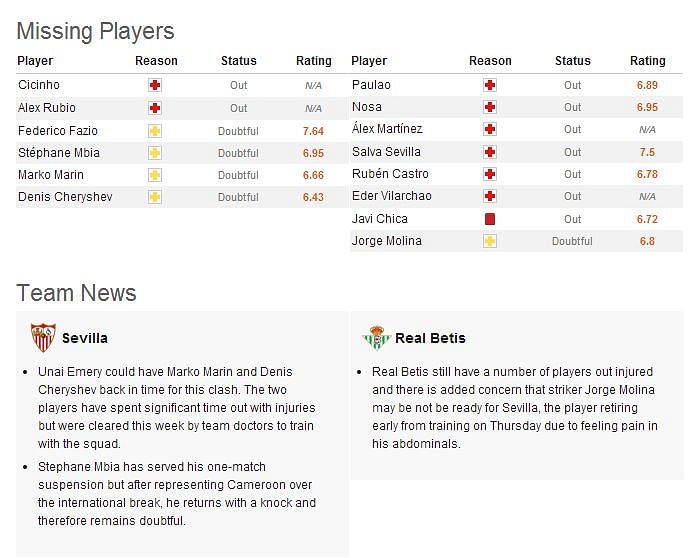
Task: Click Denis Cheryshev's yellow doubtful icon
Action: coord(155,197)
